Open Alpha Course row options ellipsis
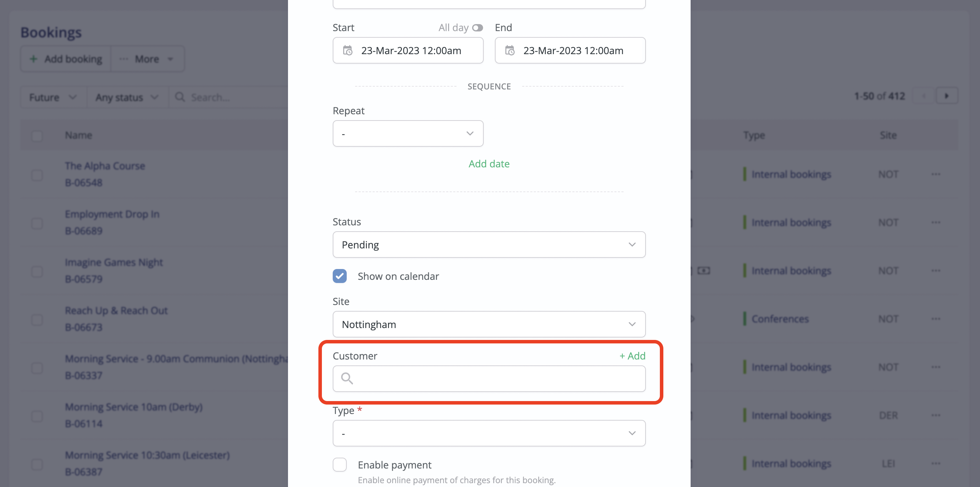The height and width of the screenshot is (487, 980). [x=936, y=174]
